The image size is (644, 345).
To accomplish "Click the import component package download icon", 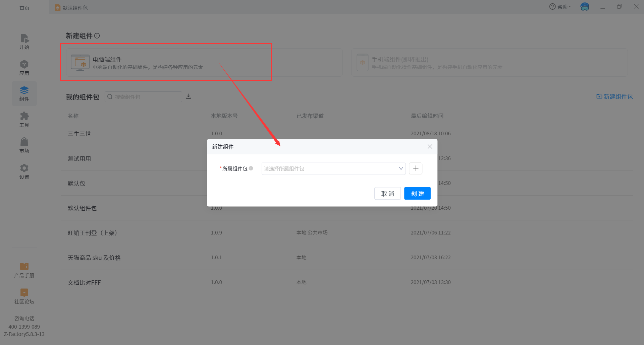I will pos(189,96).
